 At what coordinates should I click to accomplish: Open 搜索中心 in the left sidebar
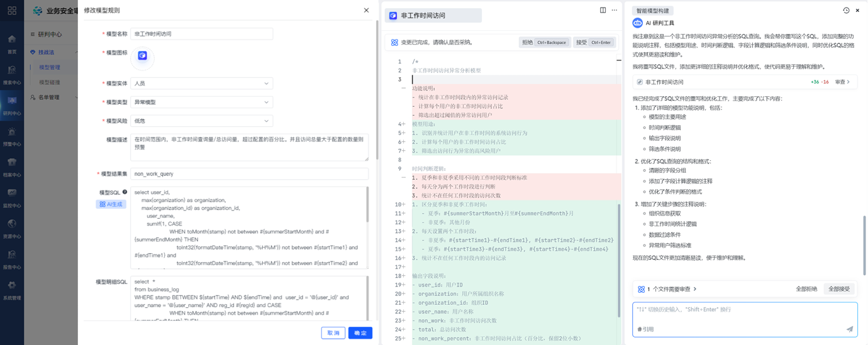12,74
